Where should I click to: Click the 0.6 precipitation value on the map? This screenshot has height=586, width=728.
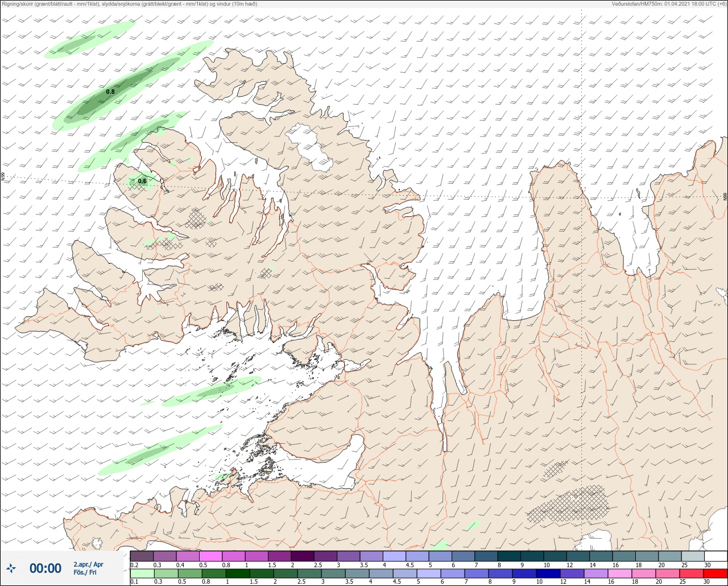pyautogui.click(x=142, y=181)
